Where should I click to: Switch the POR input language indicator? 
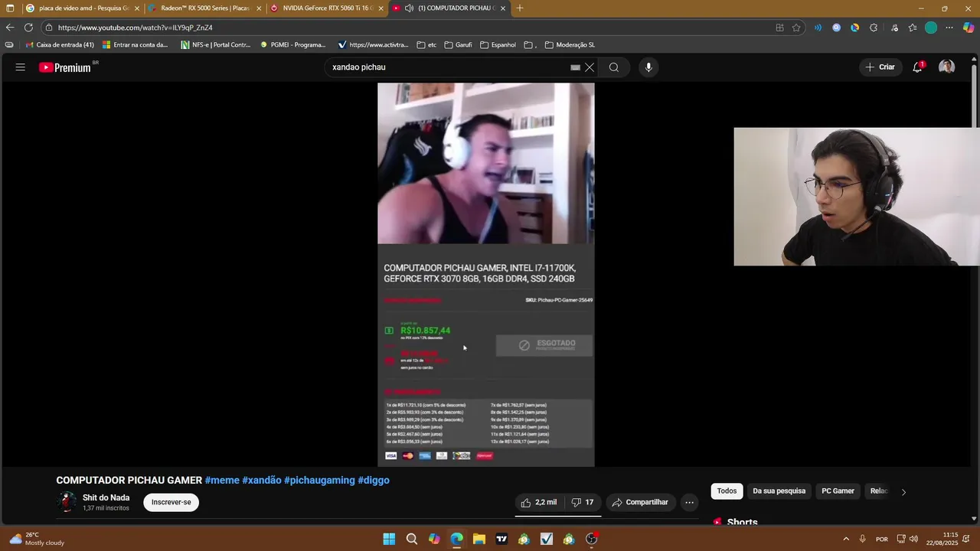882,539
